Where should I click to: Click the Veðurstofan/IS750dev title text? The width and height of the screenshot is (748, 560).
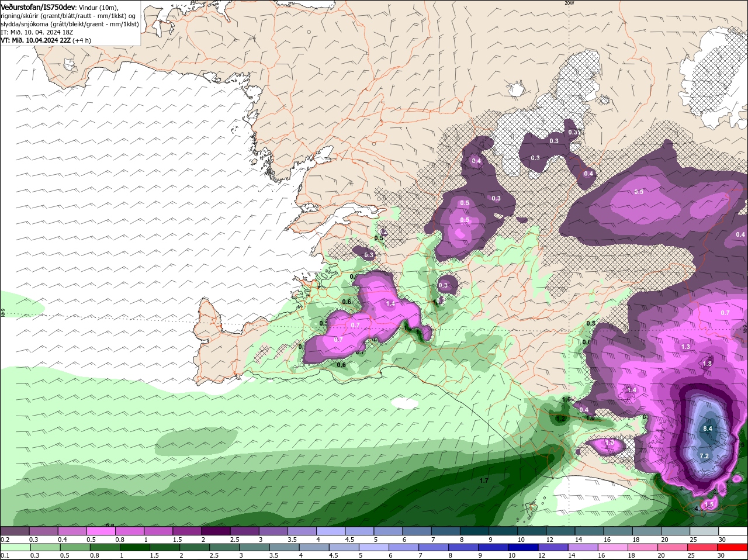pos(37,6)
